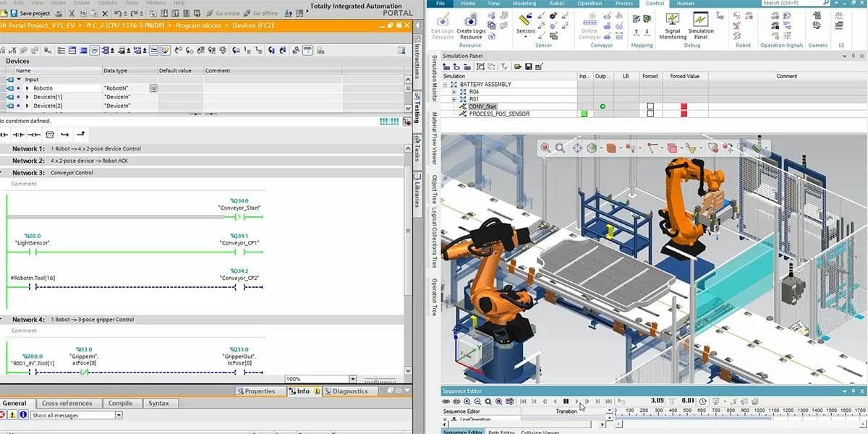Collapse the Input section in the Devices table
The height and width of the screenshot is (434, 868).
[18, 80]
